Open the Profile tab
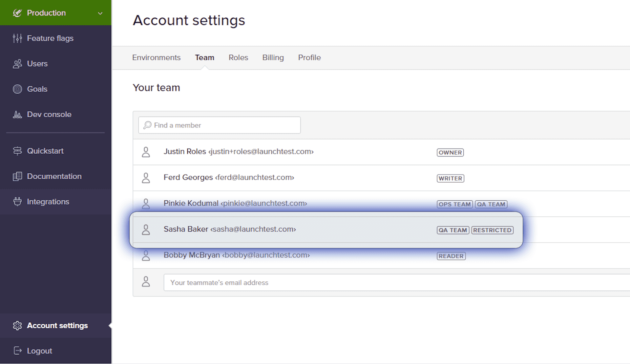Screen dimensions: 630x364 (309, 57)
